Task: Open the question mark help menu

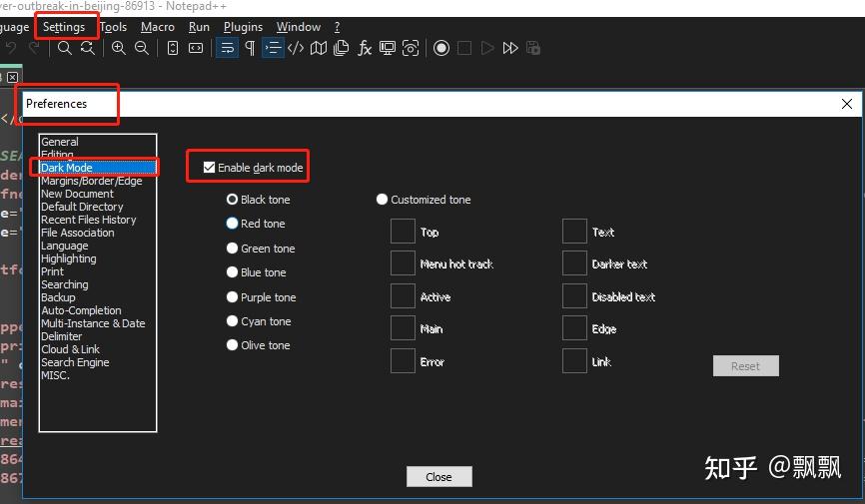Action: pos(337,27)
